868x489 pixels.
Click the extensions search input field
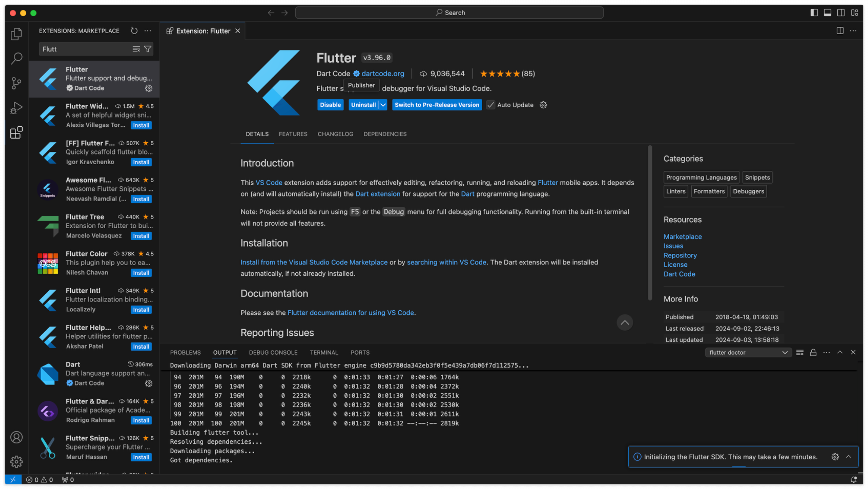84,49
